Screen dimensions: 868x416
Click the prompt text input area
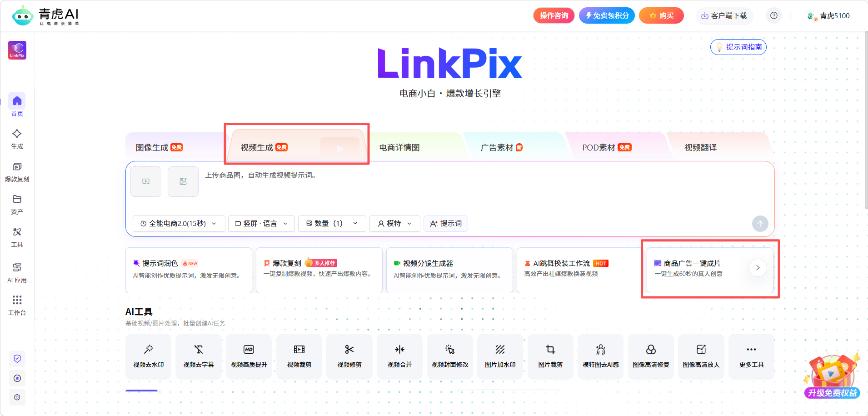pyautogui.click(x=486, y=189)
